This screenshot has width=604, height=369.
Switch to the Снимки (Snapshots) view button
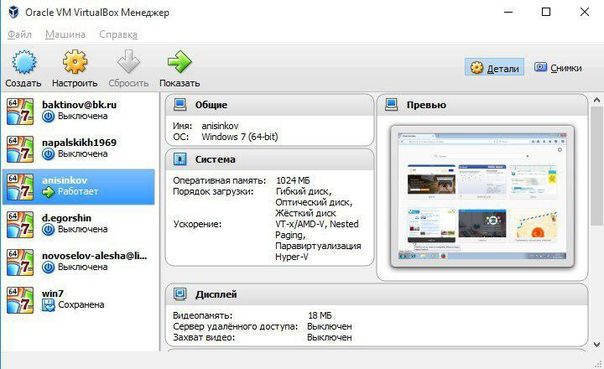[x=558, y=68]
